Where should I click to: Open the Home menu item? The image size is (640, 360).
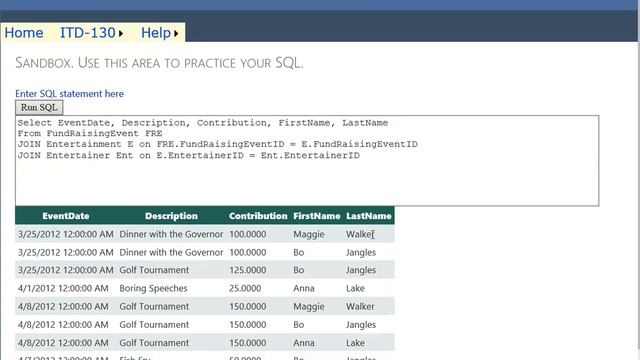(24, 33)
